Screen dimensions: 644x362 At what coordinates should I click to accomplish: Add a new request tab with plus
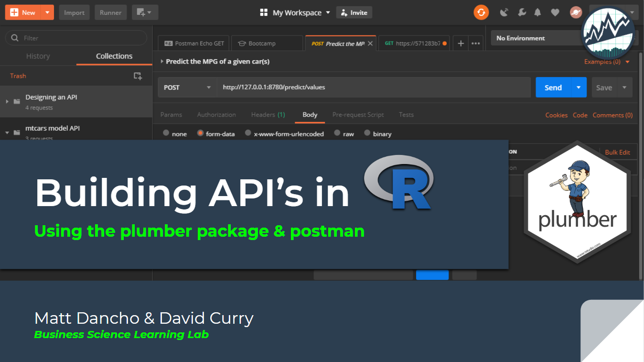[x=461, y=43]
